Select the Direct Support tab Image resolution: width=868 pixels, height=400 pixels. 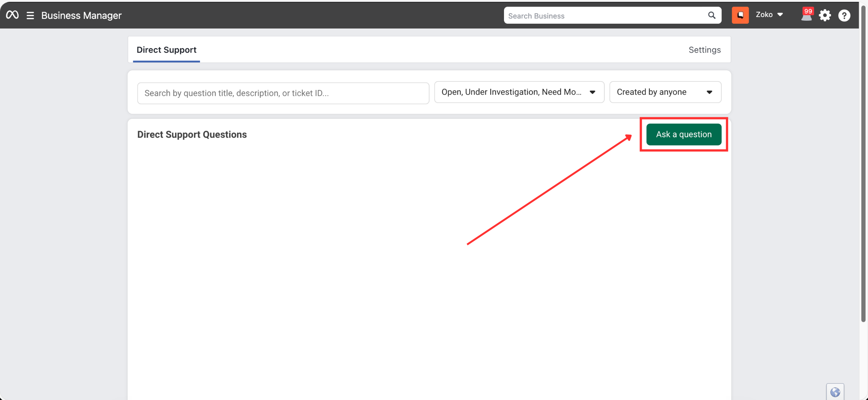tap(166, 50)
